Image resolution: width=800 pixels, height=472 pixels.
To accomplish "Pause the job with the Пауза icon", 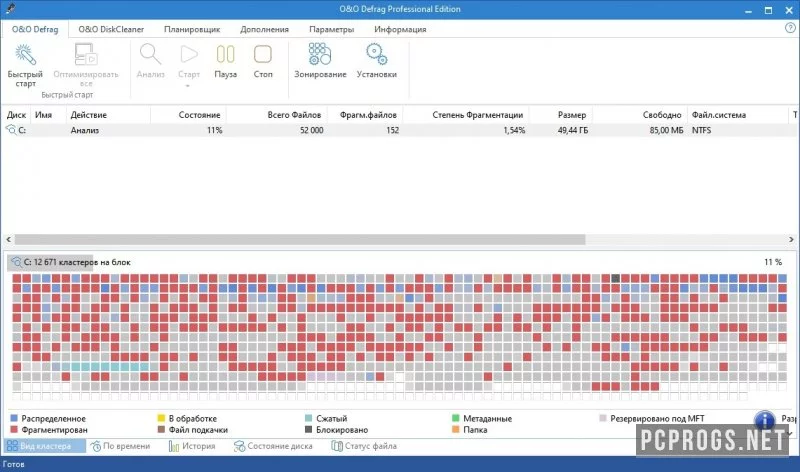I will (225, 54).
